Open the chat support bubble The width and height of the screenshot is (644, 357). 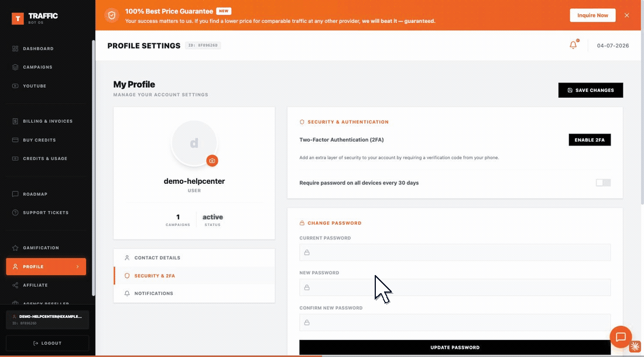click(621, 337)
